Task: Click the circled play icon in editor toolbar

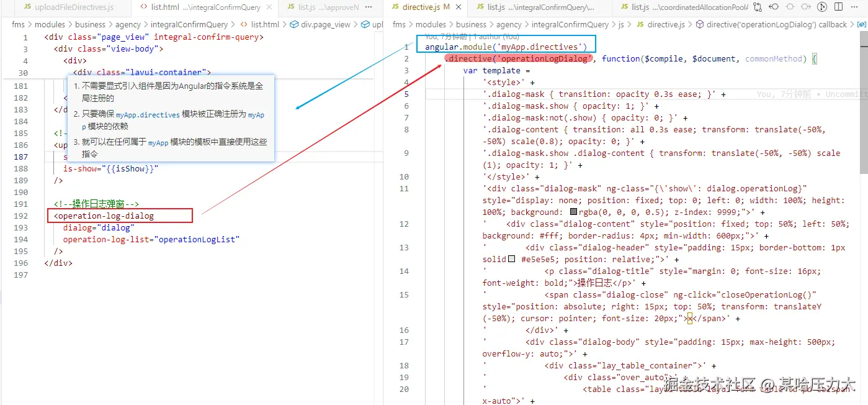Action: [822, 7]
